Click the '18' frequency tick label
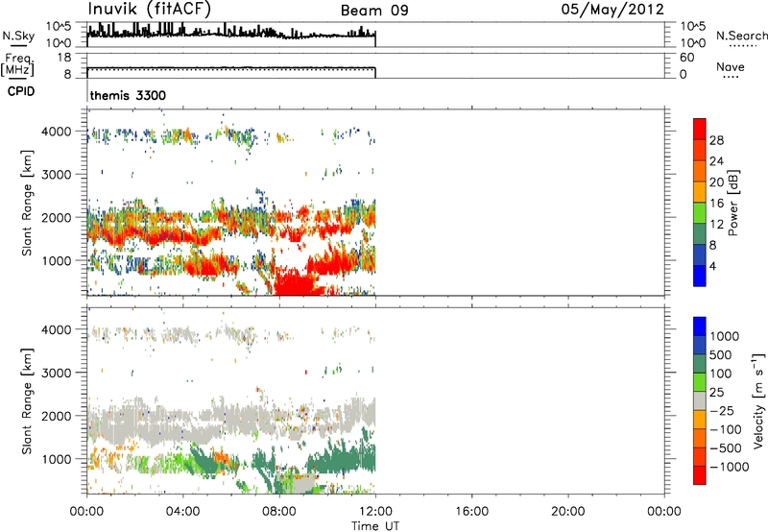The image size is (768, 532). 64,58
